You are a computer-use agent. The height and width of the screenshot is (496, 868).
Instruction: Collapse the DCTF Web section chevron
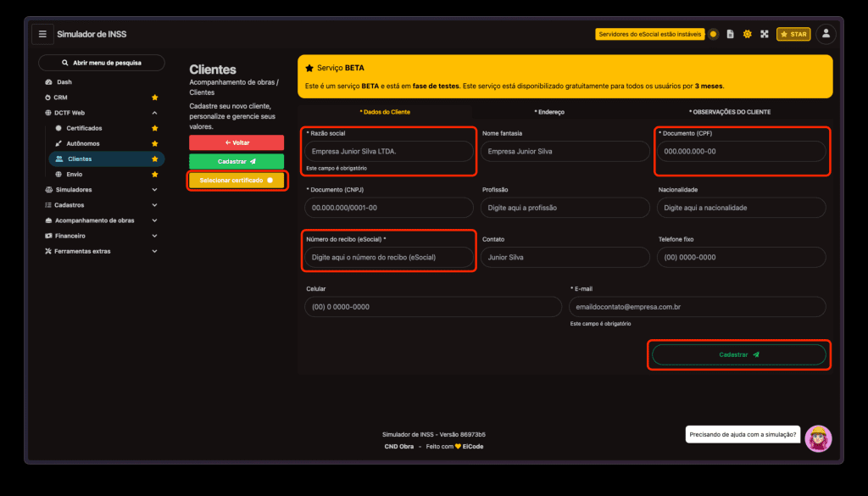pos(155,113)
